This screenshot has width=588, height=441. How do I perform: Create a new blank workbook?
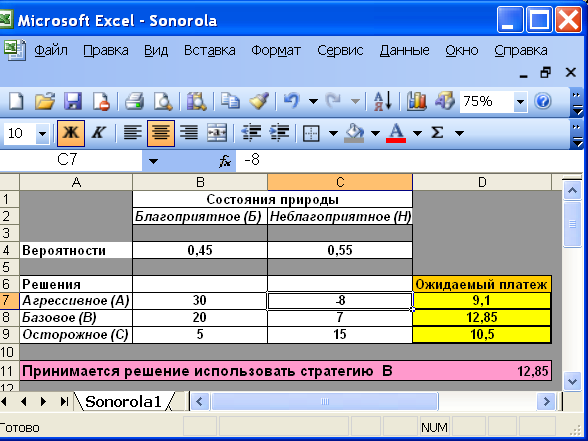[16, 101]
